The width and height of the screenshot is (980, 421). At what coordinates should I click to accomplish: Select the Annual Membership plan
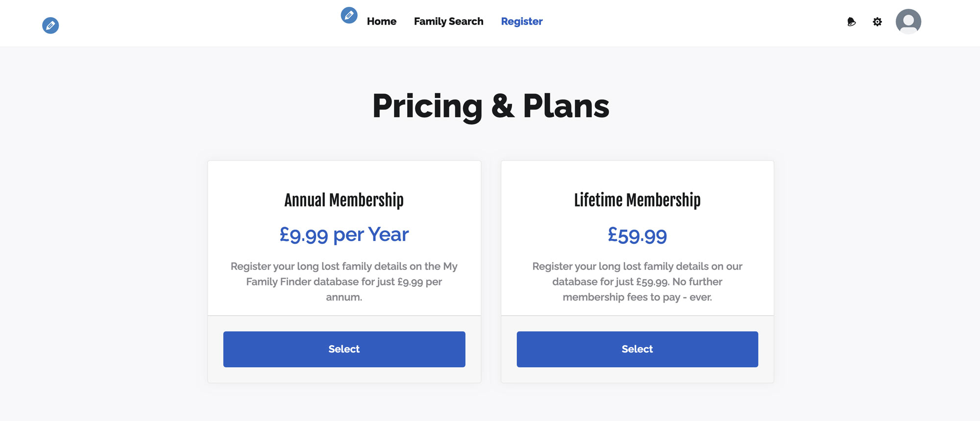pyautogui.click(x=344, y=349)
